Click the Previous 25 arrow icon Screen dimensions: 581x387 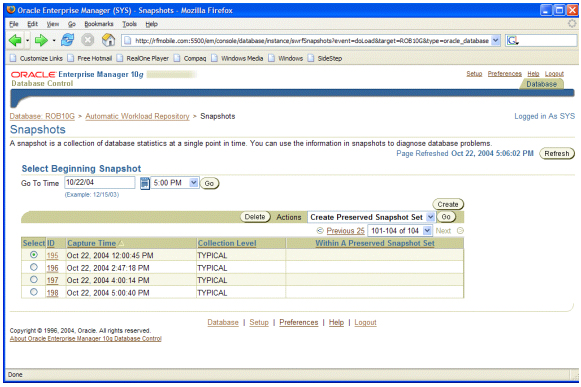point(320,231)
